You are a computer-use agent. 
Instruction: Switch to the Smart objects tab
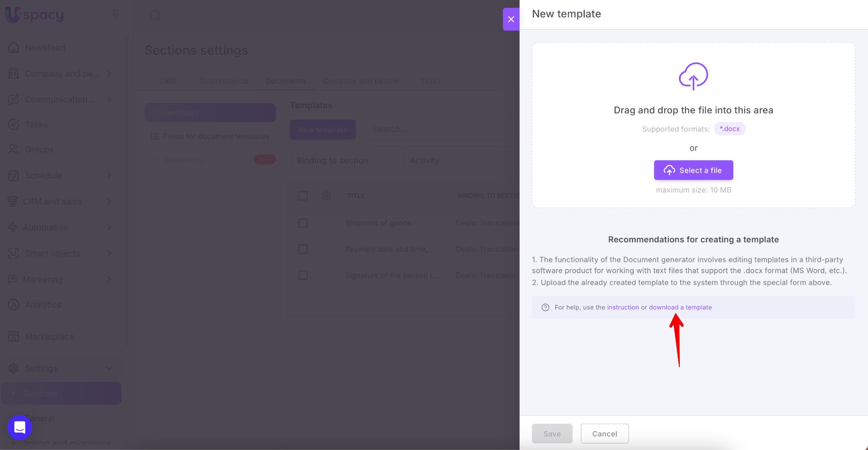click(x=224, y=81)
